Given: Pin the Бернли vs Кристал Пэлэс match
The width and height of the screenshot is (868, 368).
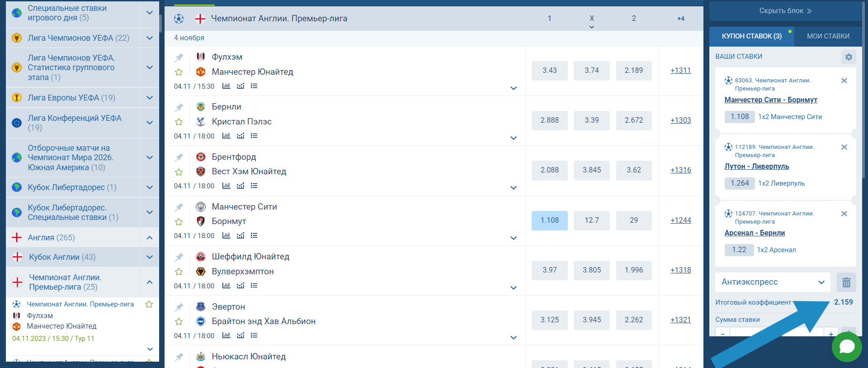Looking at the screenshot, I should (179, 107).
